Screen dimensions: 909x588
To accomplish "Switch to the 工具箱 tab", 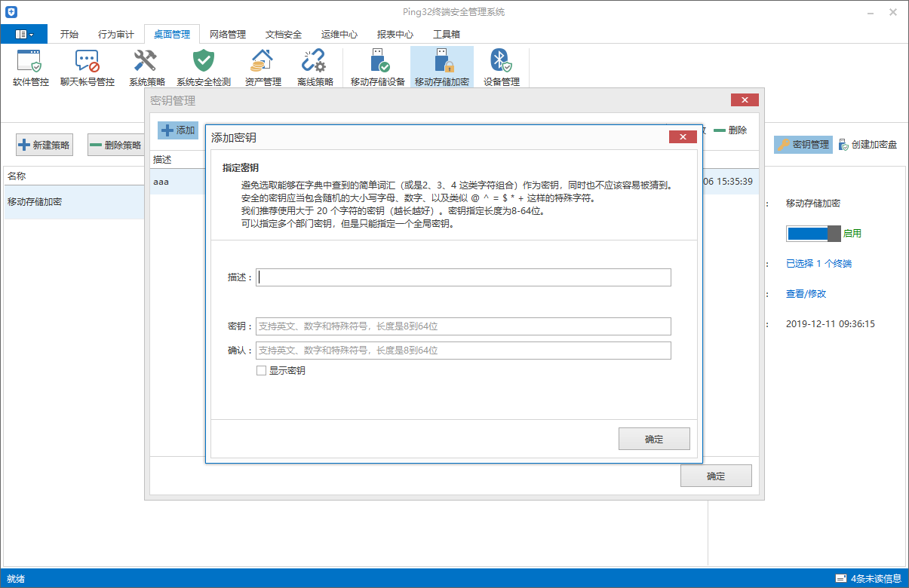I will 447,35.
